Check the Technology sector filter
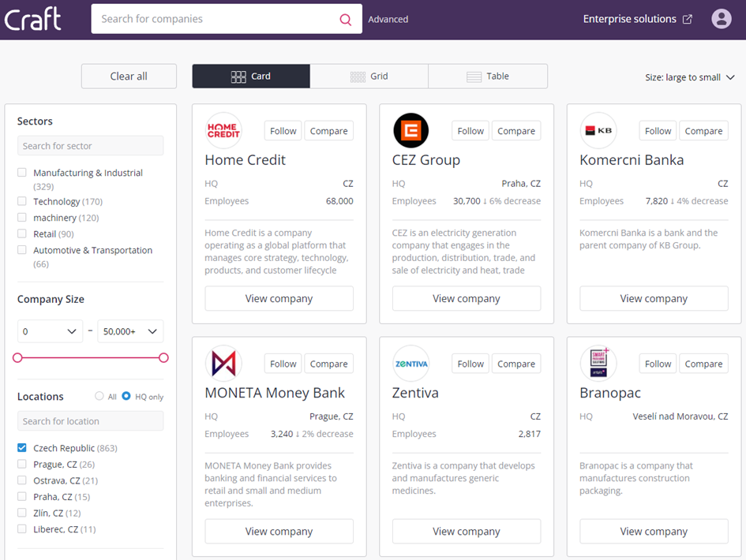Screen dimensions: 746x560 22,201
